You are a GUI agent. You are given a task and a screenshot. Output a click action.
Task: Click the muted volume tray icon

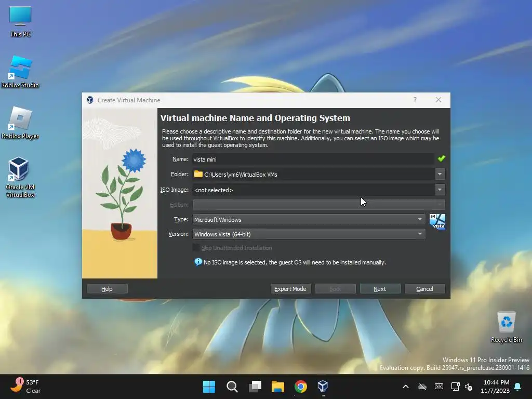(x=469, y=387)
